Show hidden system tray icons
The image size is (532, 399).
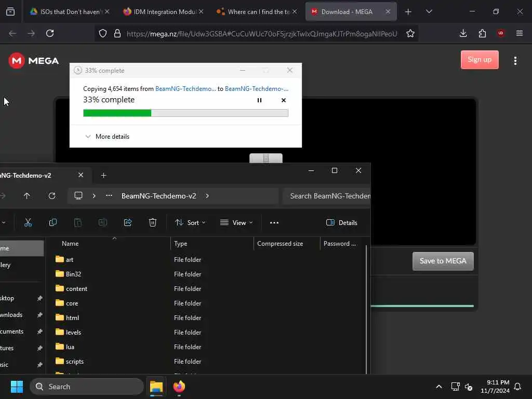[x=438, y=387]
